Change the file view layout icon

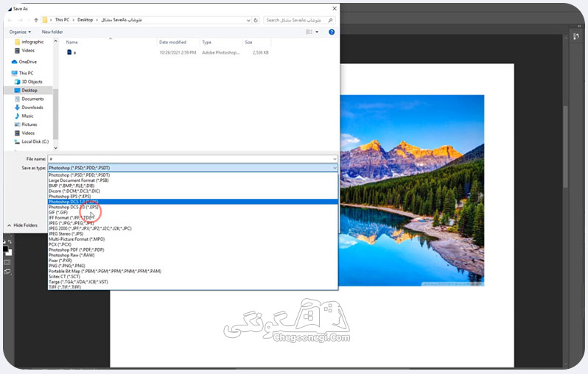pyautogui.click(x=309, y=32)
